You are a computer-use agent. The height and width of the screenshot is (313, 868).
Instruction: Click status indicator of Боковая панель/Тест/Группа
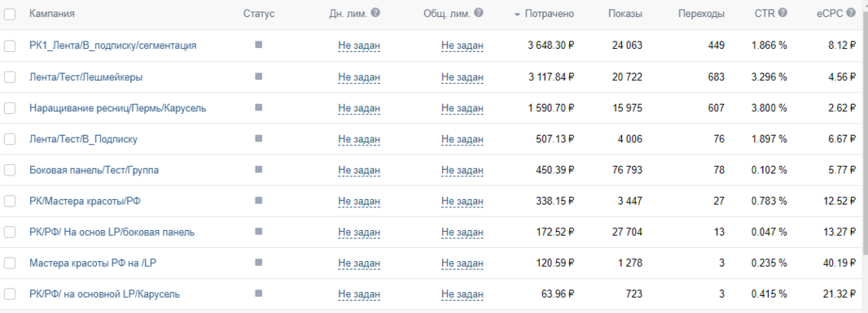pos(258,170)
